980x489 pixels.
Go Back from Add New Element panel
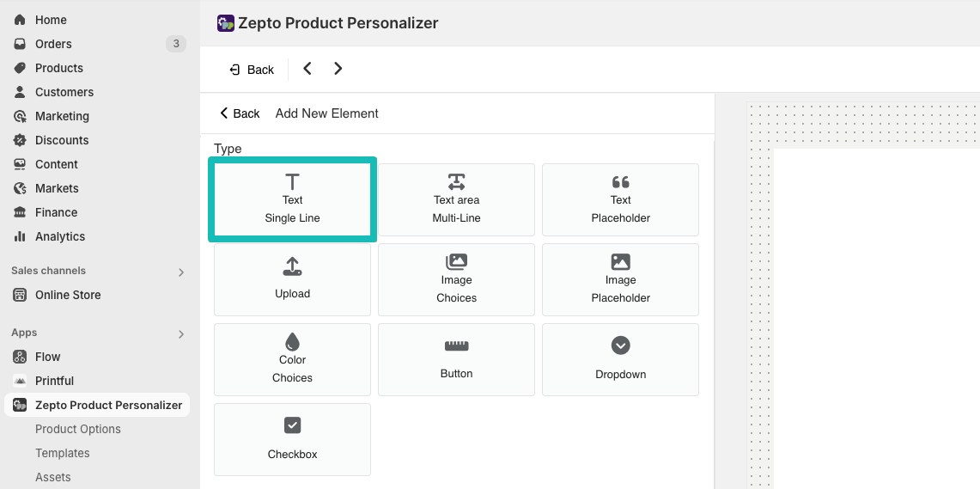coord(240,113)
